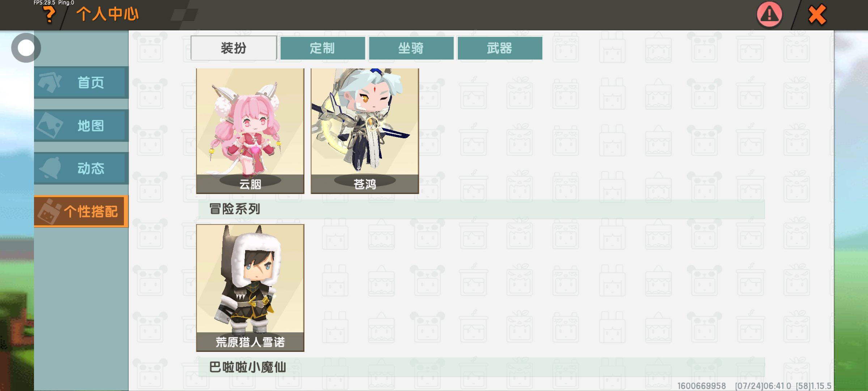This screenshot has width=868, height=391.
Task: Switch to the 定制 tab
Action: [x=323, y=48]
